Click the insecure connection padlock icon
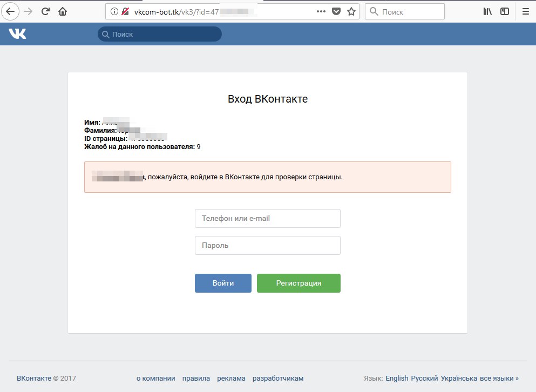 pyautogui.click(x=125, y=11)
